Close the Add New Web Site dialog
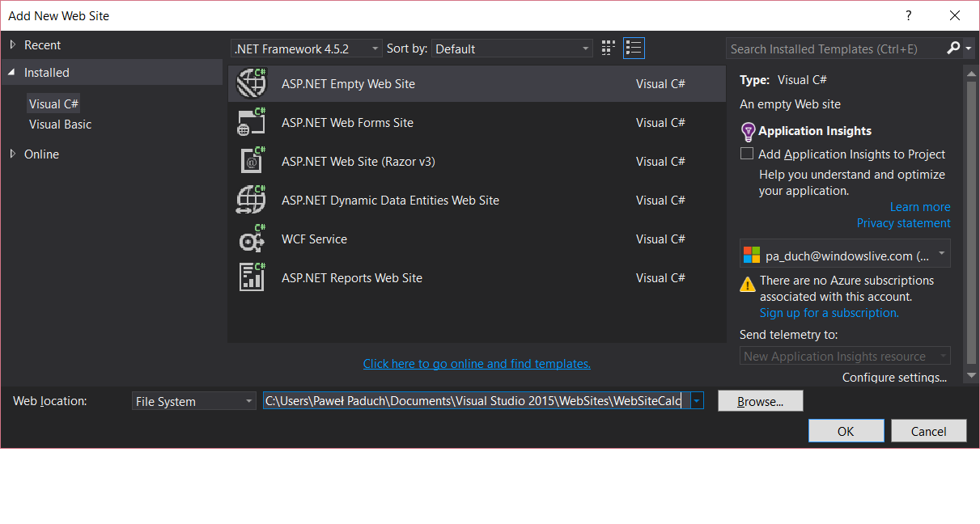980x524 pixels. click(x=956, y=15)
